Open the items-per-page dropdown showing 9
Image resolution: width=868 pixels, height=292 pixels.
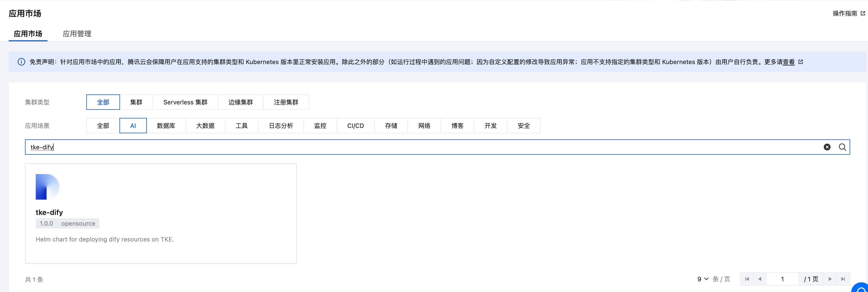703,279
